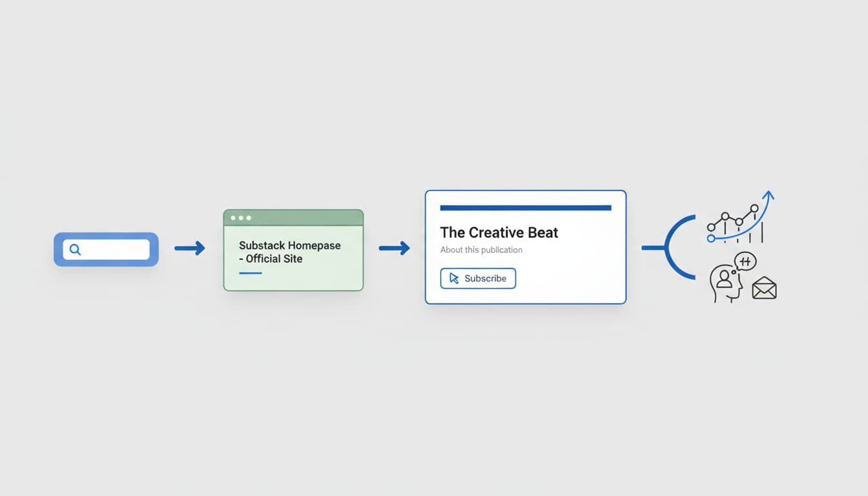Open The Creative Beat card details

525,247
